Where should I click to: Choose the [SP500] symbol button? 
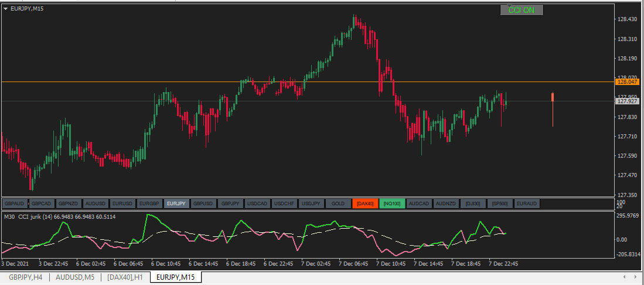[x=500, y=203]
